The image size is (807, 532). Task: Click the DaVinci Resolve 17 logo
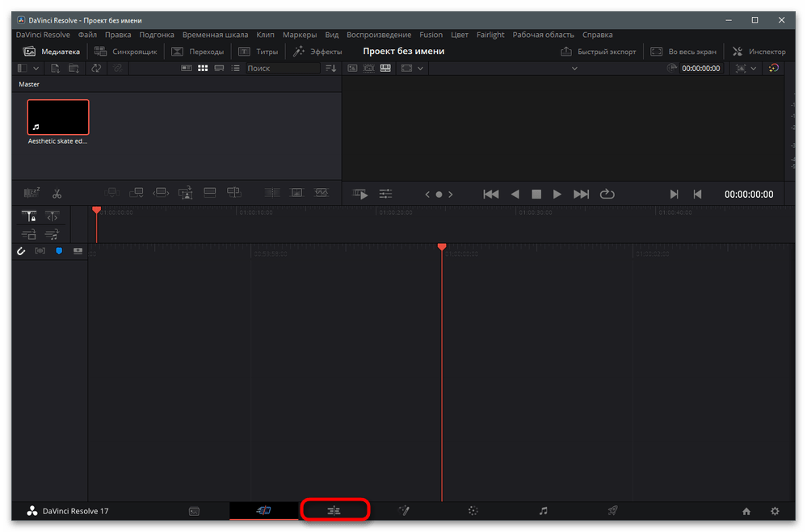pyautogui.click(x=32, y=511)
